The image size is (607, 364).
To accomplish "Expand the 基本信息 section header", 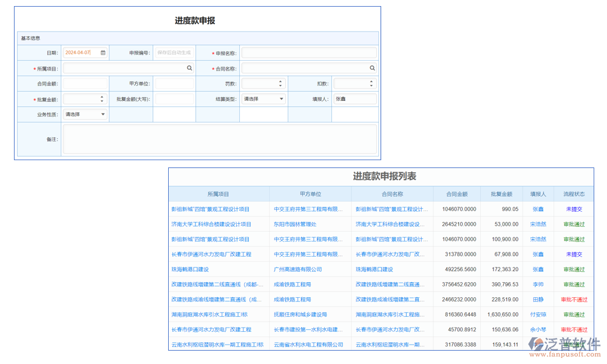I will click(x=32, y=38).
